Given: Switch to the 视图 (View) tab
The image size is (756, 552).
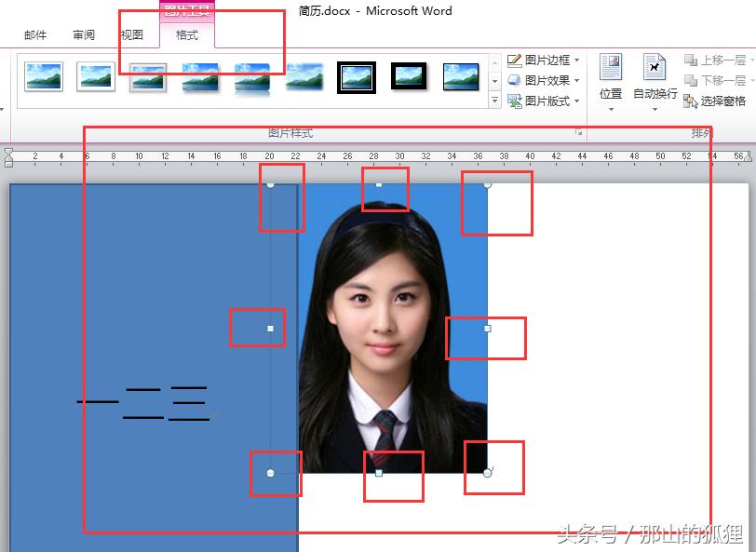Looking at the screenshot, I should tap(132, 34).
